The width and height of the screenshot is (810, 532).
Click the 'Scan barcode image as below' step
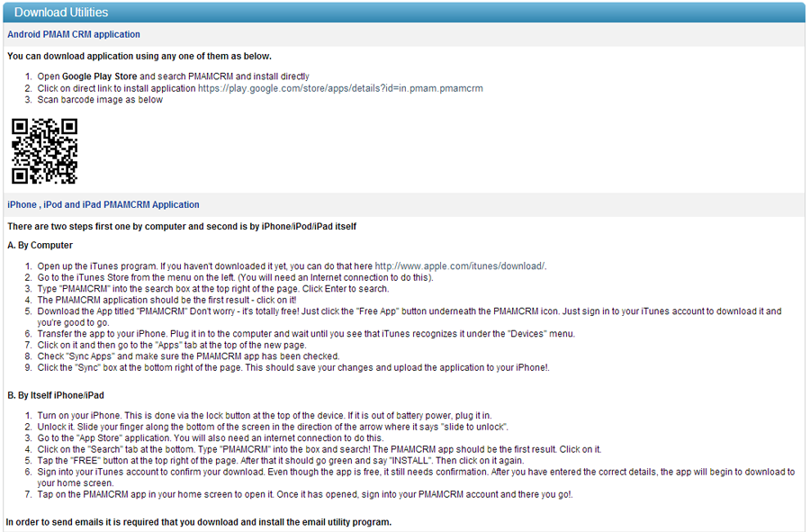coord(100,100)
